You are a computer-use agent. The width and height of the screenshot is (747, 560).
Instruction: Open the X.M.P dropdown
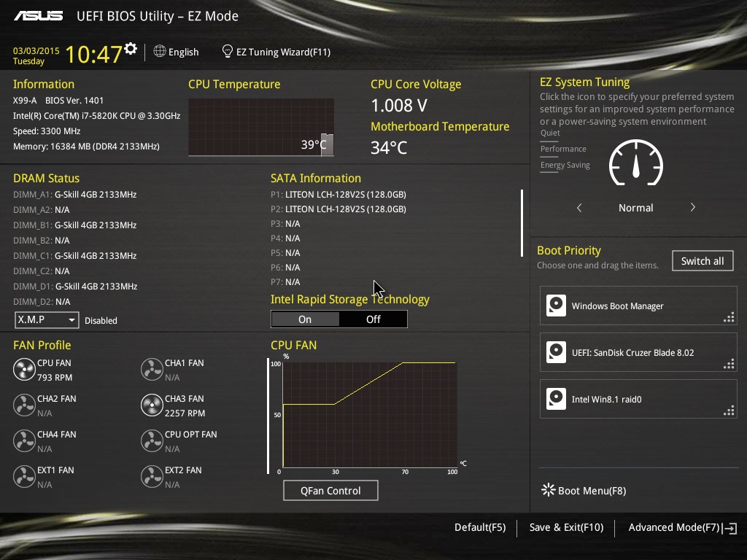click(47, 320)
